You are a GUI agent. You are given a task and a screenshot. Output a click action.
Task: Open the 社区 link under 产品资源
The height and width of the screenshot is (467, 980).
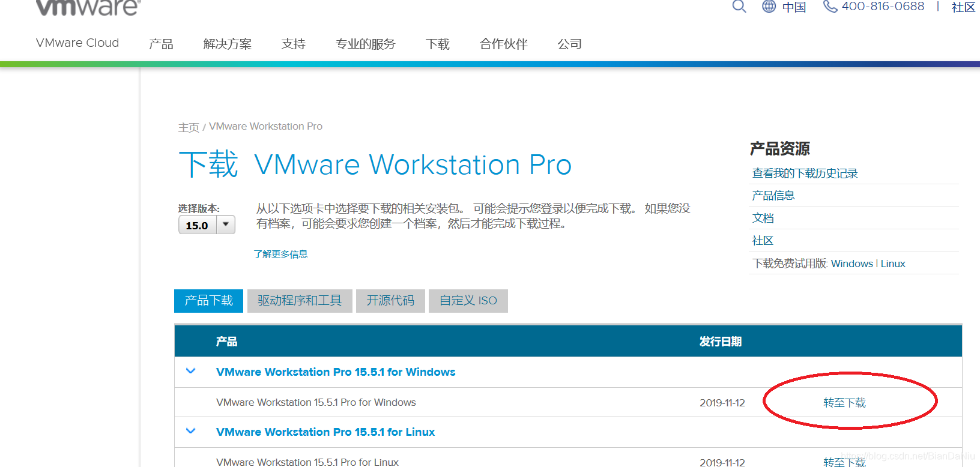[x=763, y=241]
